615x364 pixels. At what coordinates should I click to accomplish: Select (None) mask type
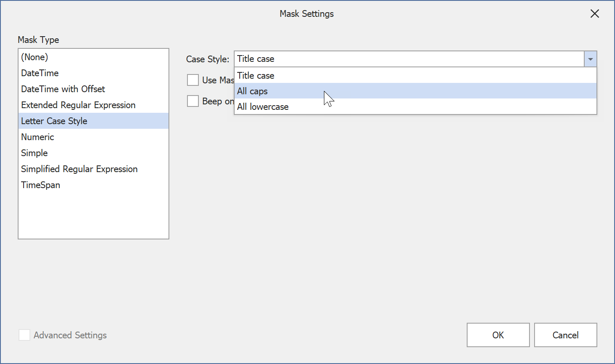point(35,57)
